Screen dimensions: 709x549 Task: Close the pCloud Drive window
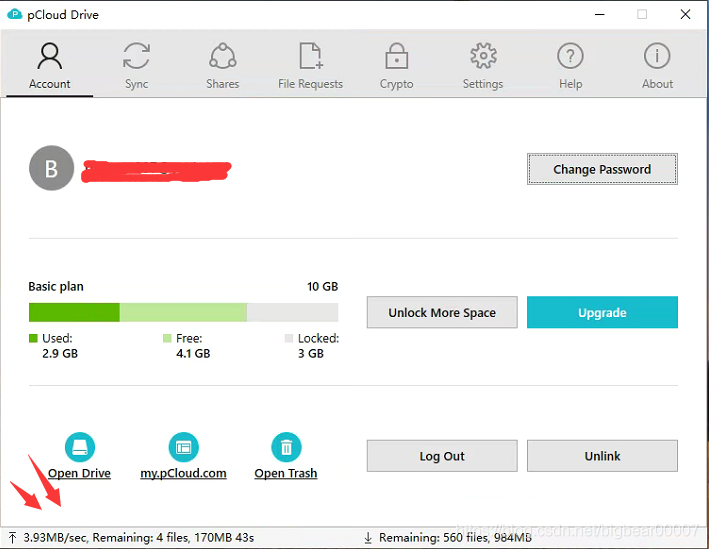click(685, 14)
